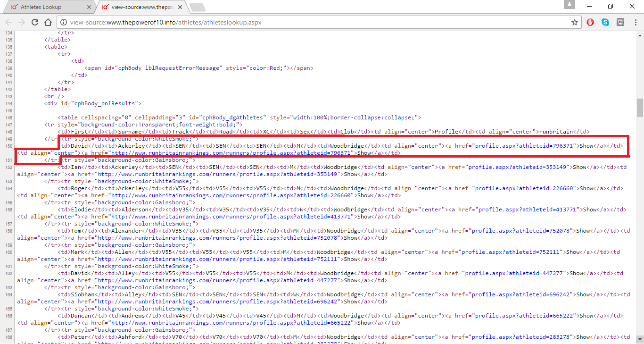Open the Chrome three-dot menu
Screen dimensions: 644x344
pos(635,22)
